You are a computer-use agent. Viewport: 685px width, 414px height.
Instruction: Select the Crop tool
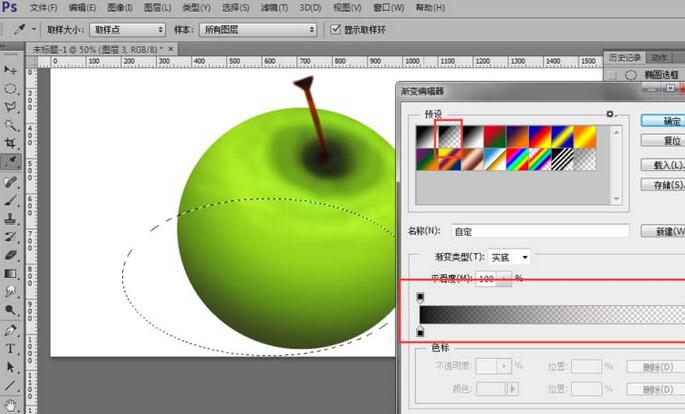click(11, 143)
